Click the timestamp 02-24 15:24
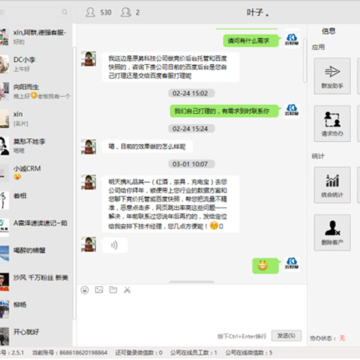 (x=190, y=129)
